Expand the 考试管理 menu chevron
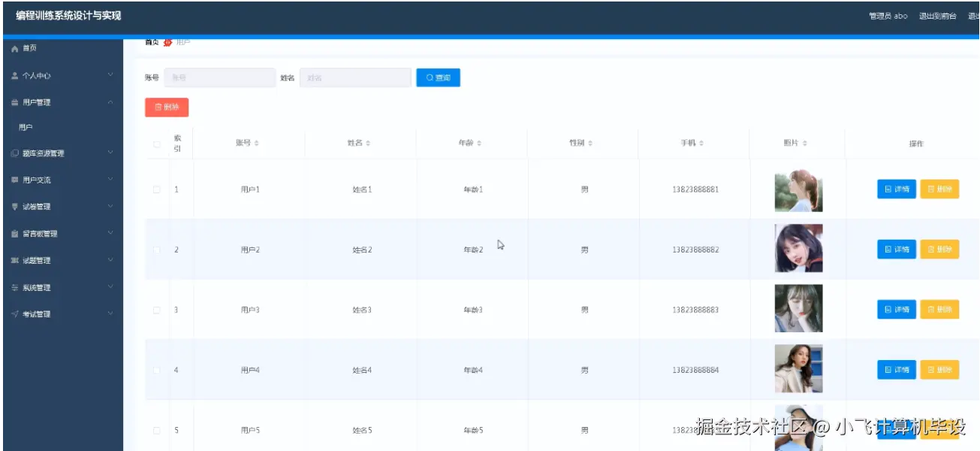 (110, 313)
